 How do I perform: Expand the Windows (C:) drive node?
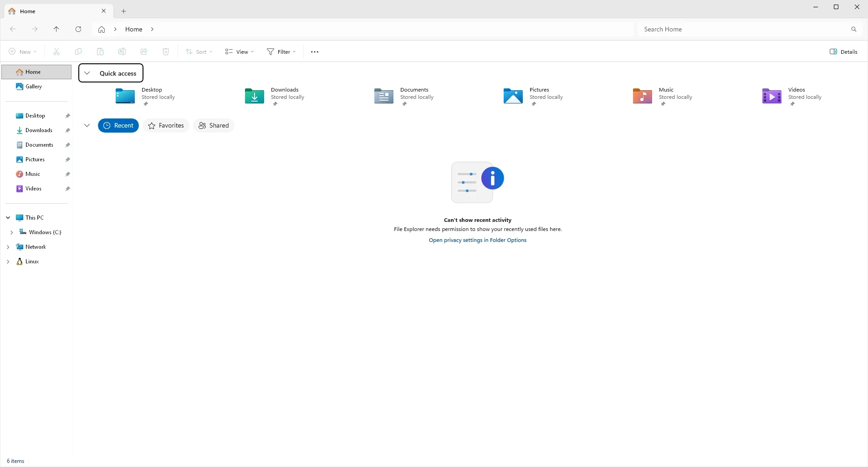[x=11, y=232]
